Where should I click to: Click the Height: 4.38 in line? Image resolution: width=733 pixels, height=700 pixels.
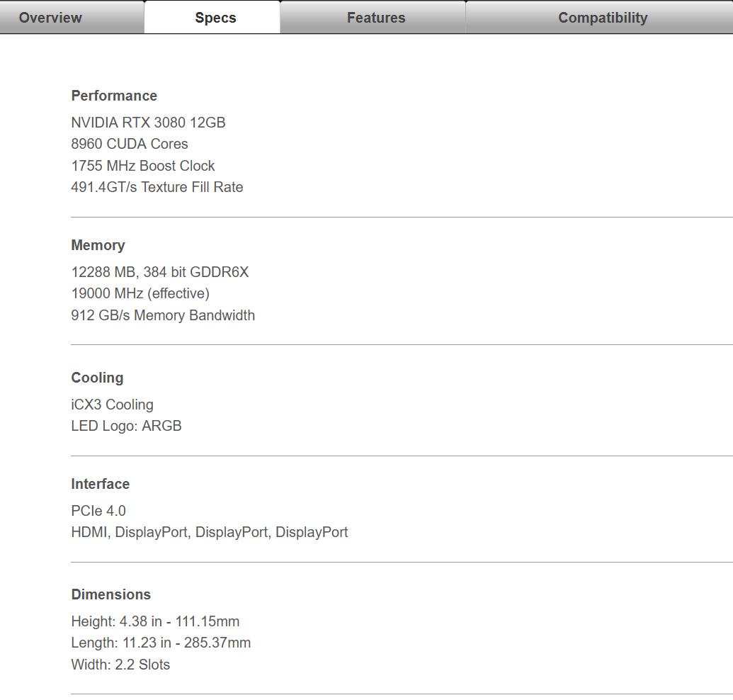tap(155, 621)
